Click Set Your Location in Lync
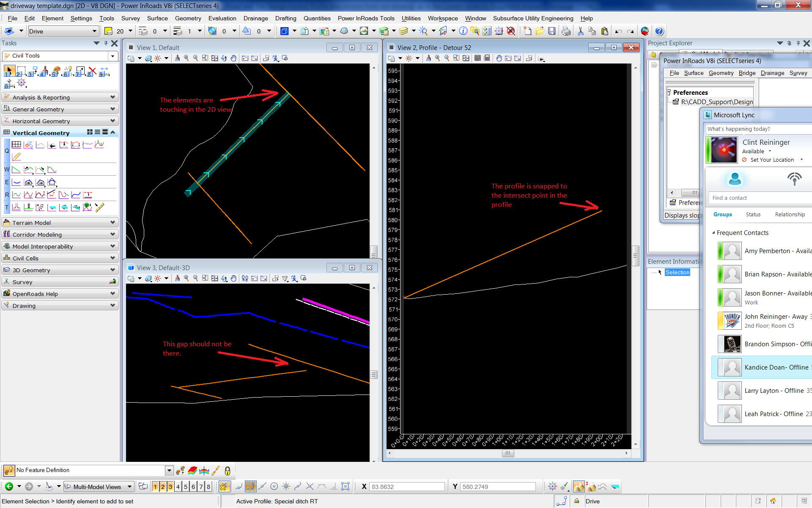812x508 pixels. click(x=772, y=160)
